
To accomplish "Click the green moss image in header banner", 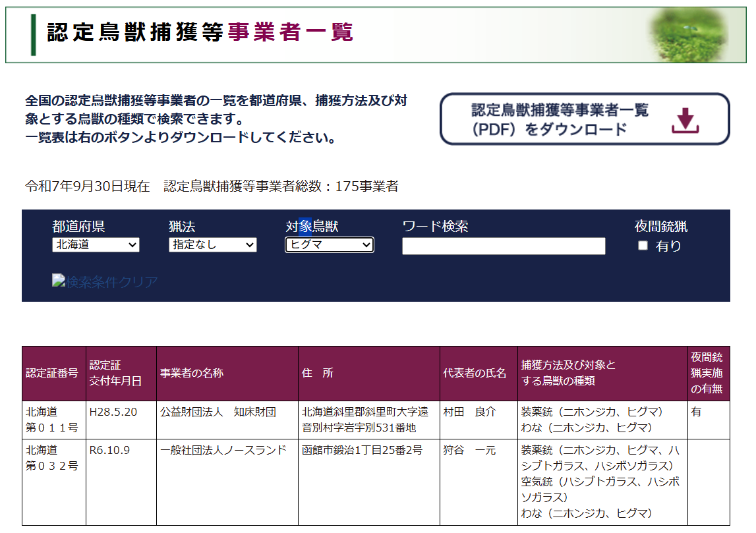I will (688, 34).
